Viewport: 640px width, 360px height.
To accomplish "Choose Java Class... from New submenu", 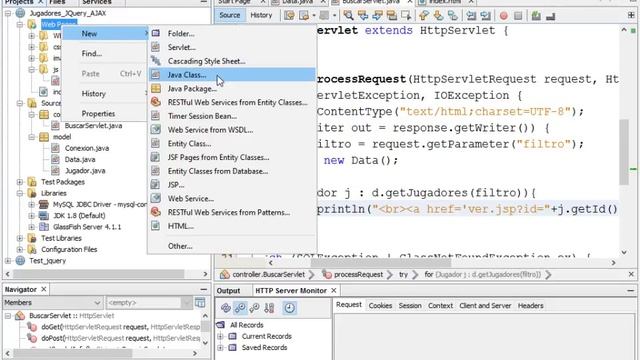I will pyautogui.click(x=232, y=75).
